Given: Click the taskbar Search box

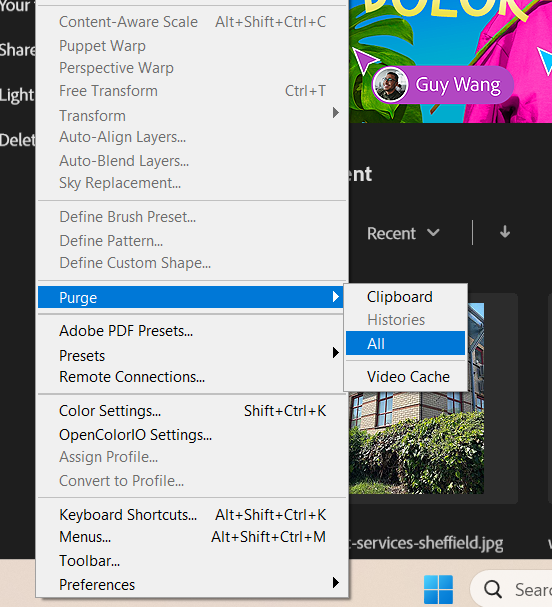Looking at the screenshot, I should tap(511, 589).
